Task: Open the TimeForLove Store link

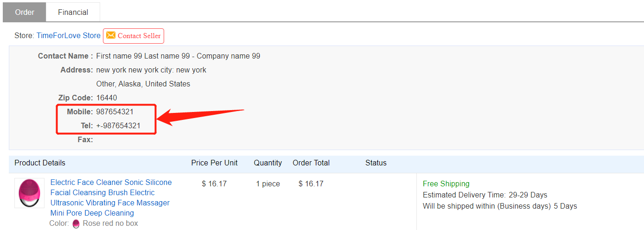Action: point(69,36)
